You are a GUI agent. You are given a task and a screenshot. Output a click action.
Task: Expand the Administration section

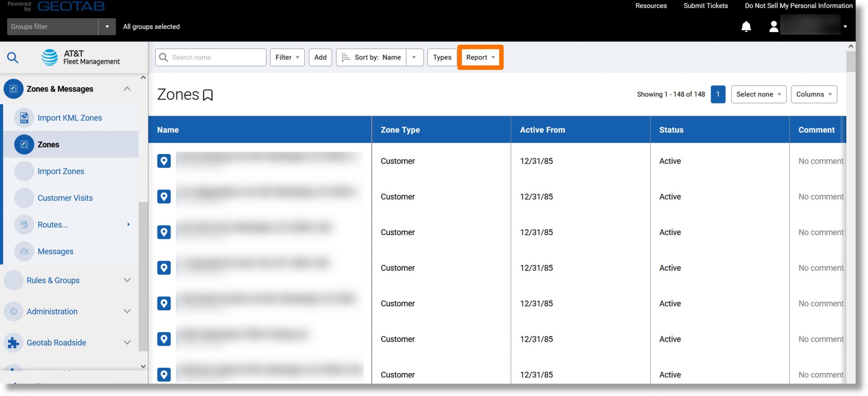[127, 311]
